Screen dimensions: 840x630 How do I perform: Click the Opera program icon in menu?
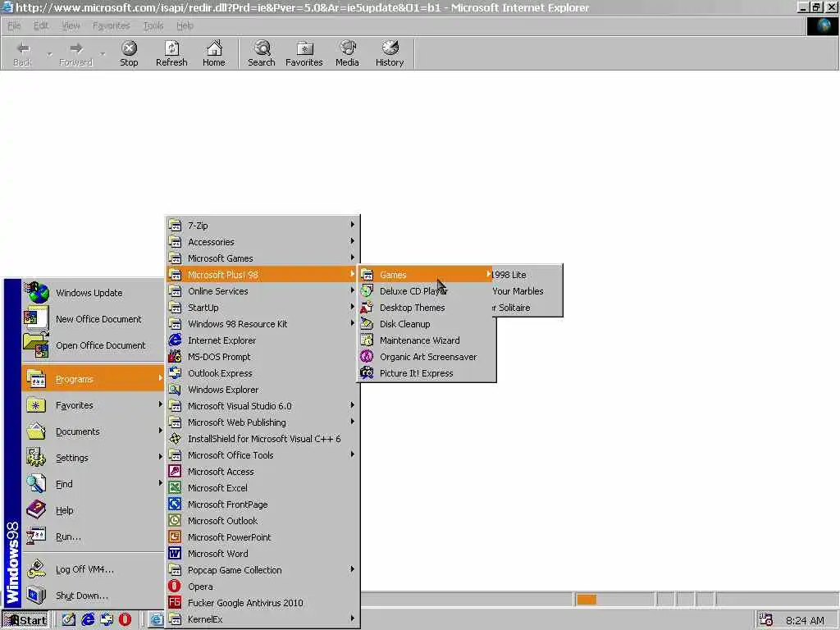point(175,586)
